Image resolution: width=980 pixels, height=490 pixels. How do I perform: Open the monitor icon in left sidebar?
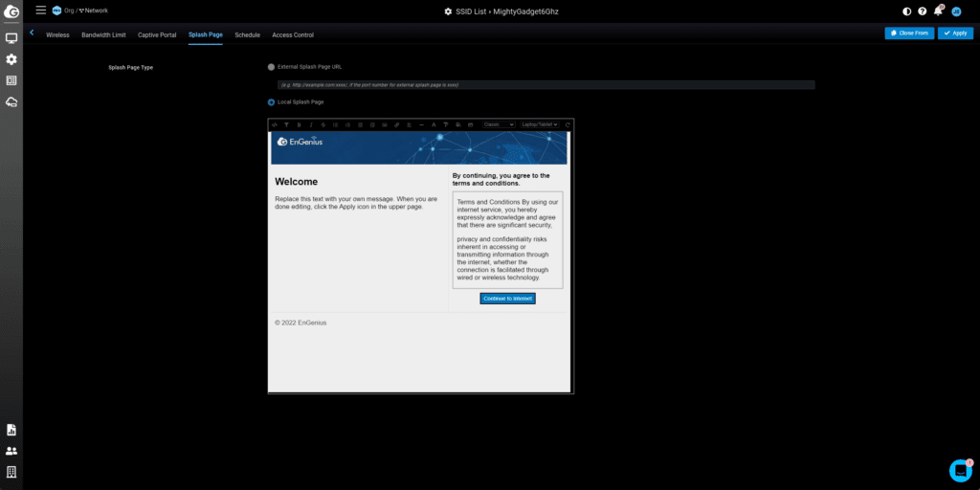click(11, 38)
